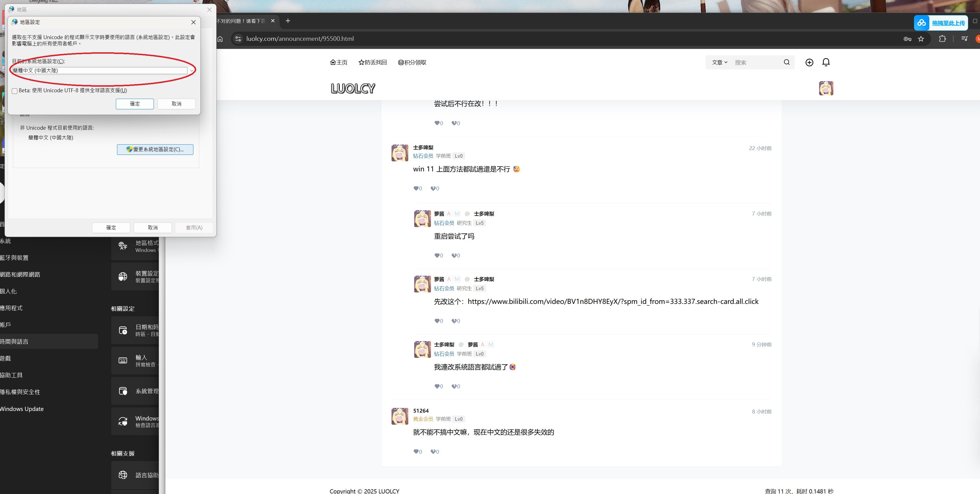Viewport: 980px width, 494px height.
Task: Click the 日期和時間 clock icon
Action: (x=123, y=330)
